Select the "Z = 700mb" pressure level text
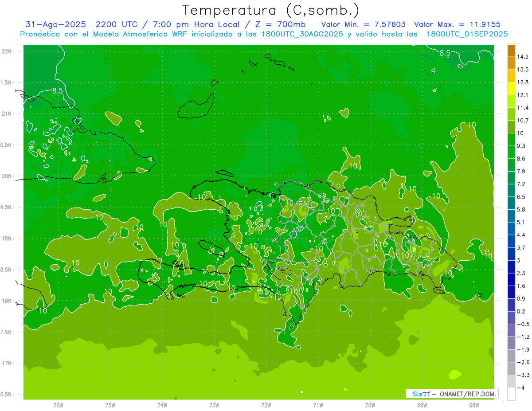The image size is (532, 411). pos(278,24)
